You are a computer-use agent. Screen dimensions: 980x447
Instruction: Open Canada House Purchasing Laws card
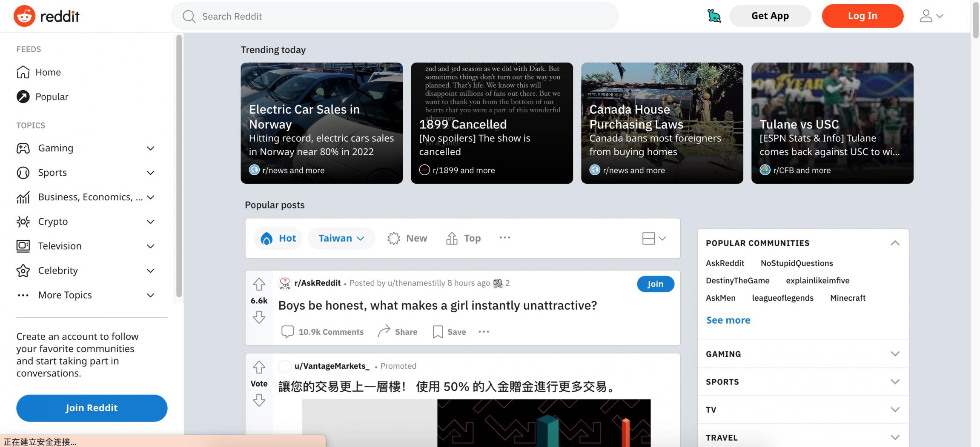[x=662, y=123]
